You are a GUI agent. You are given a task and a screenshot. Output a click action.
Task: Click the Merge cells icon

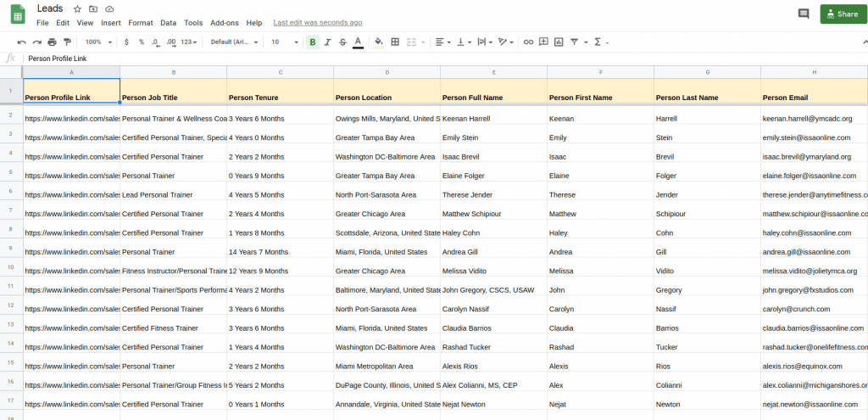pyautogui.click(x=411, y=42)
